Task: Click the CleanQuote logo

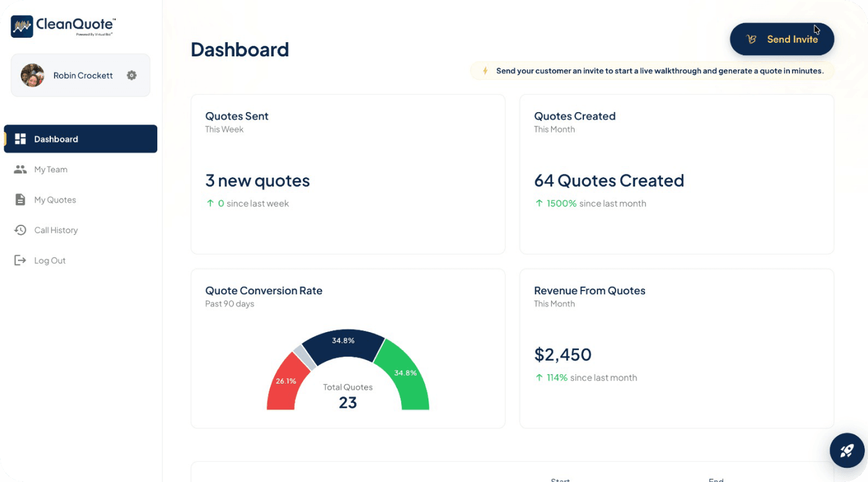Action: coord(63,26)
